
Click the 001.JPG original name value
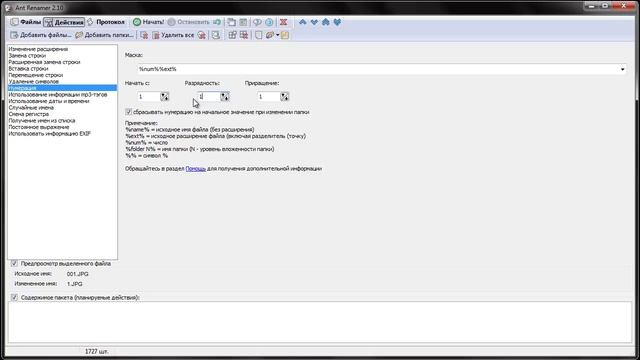(78, 274)
